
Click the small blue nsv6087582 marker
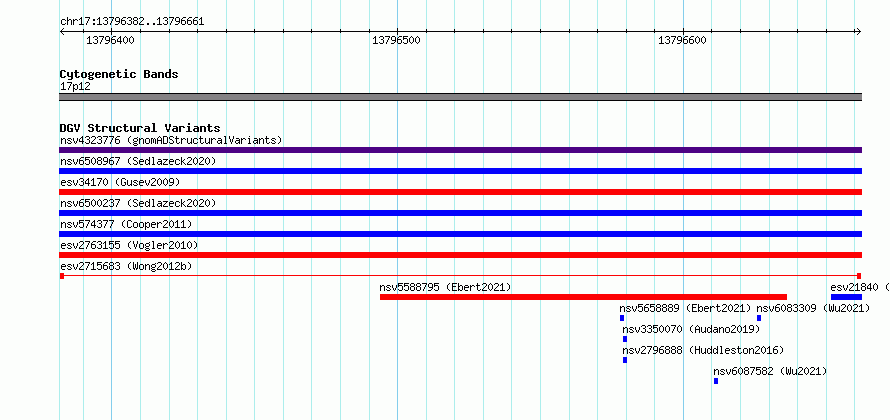tap(716, 381)
